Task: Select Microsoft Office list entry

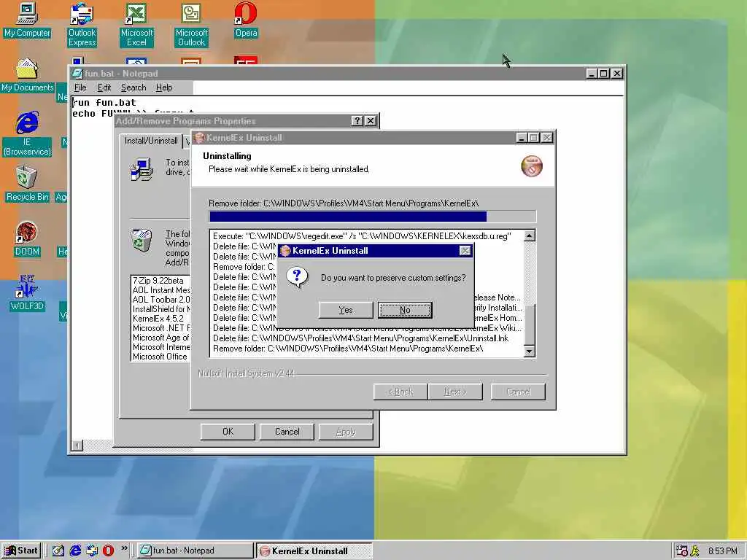Action: pos(160,357)
